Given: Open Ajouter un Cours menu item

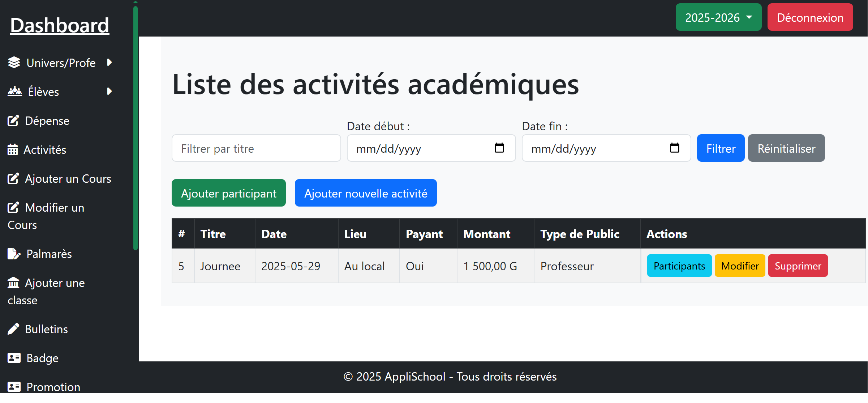Looking at the screenshot, I should click(68, 179).
